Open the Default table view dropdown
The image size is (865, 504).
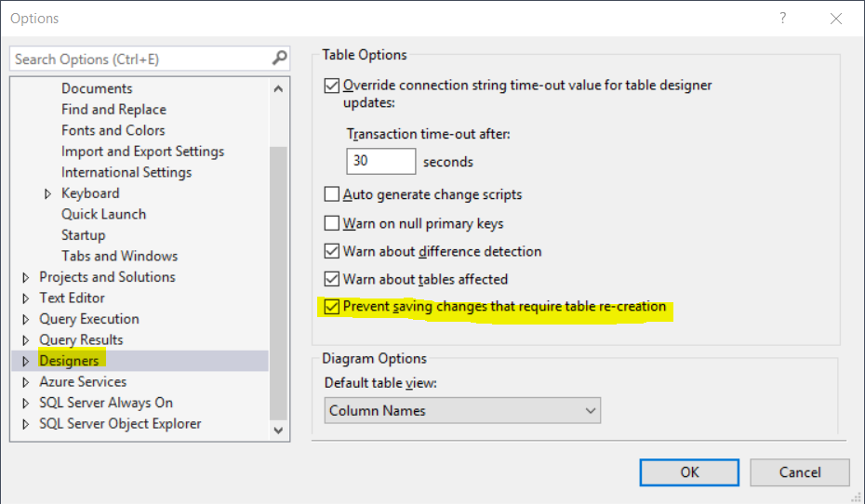pyautogui.click(x=462, y=411)
